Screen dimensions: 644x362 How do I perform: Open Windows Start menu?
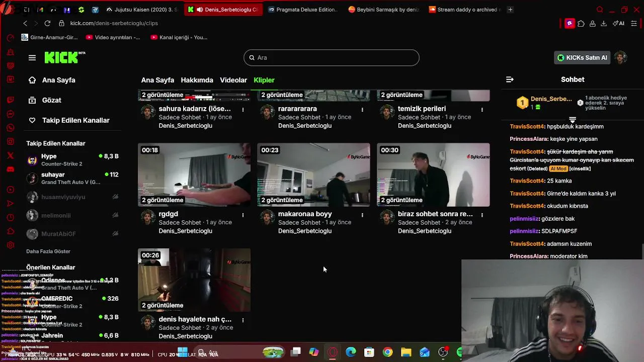click(x=182, y=352)
